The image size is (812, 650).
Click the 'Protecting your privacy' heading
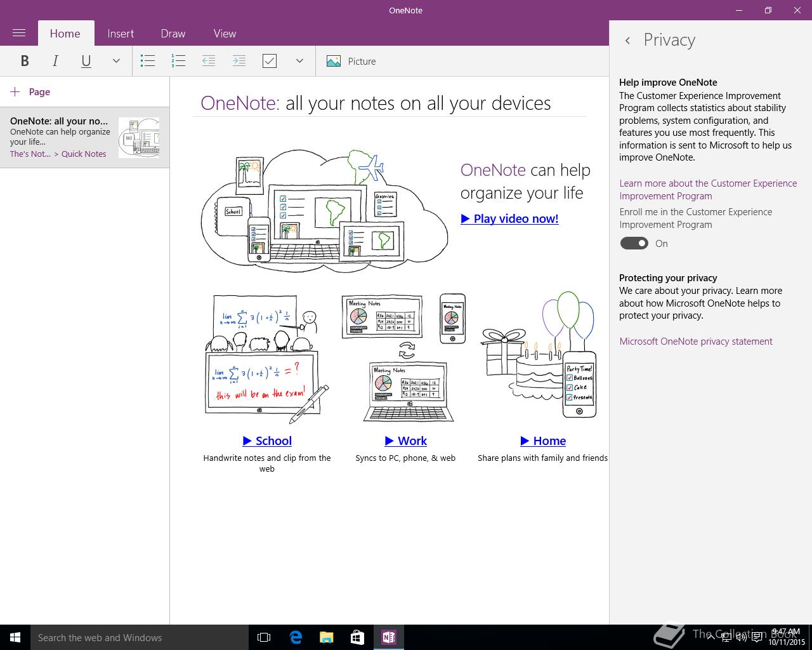tap(668, 278)
